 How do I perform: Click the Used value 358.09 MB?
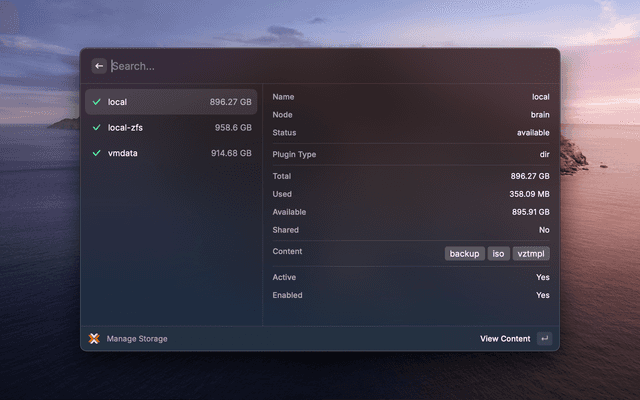coord(529,194)
